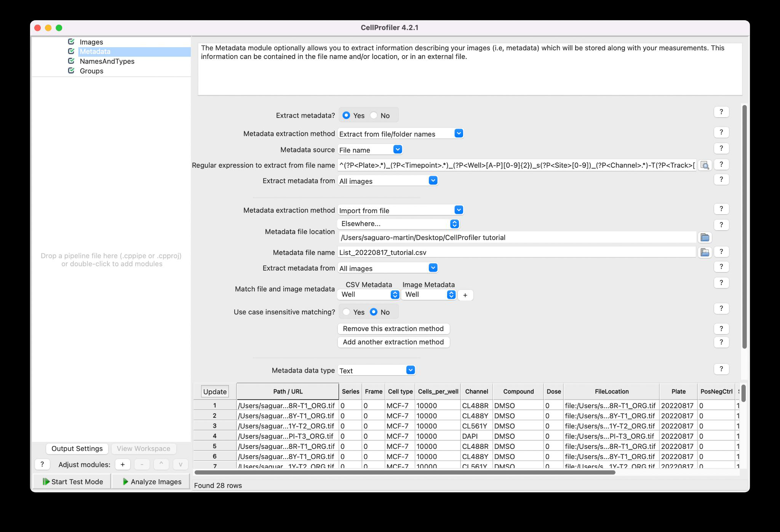Browse file icon for metadata file name
Viewport: 780px width, 532px height.
pyautogui.click(x=705, y=252)
